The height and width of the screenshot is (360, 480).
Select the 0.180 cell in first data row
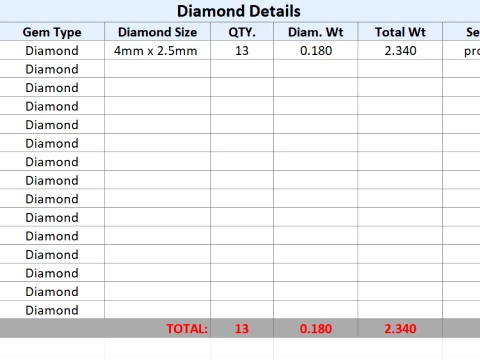click(316, 51)
